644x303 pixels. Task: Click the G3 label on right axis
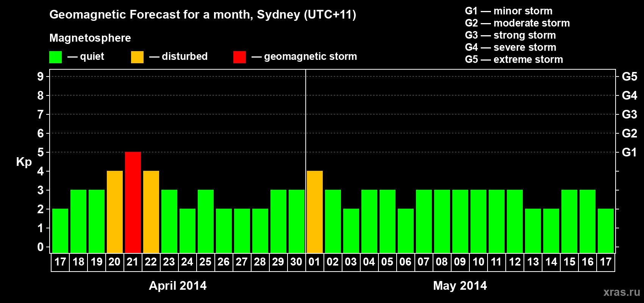tap(629, 114)
